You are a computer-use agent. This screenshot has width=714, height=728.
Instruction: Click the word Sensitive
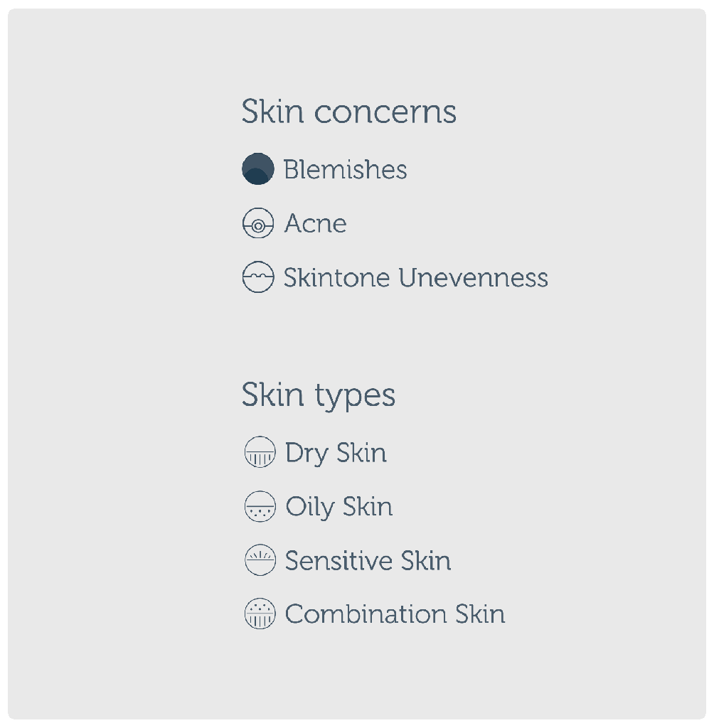(x=339, y=561)
